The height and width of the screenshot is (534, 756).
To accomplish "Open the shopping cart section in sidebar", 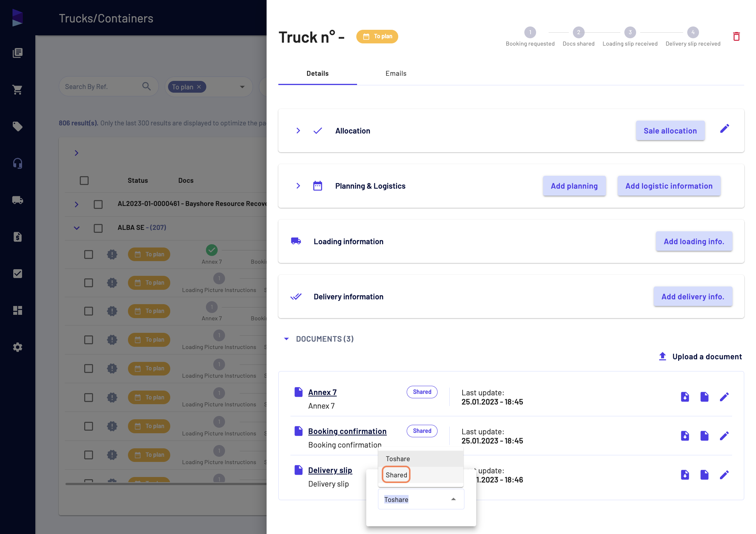I will click(x=17, y=90).
